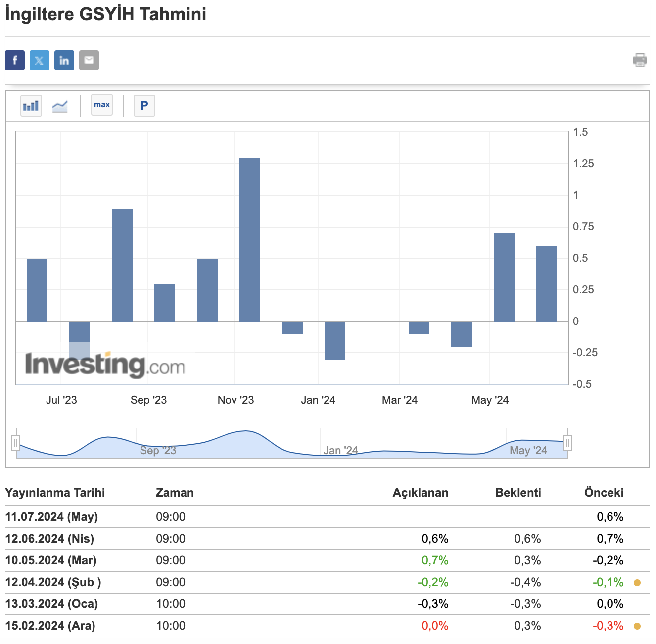Viewport: 656px width, 644px height.
Task: Share the page on Facebook
Action: click(15, 60)
